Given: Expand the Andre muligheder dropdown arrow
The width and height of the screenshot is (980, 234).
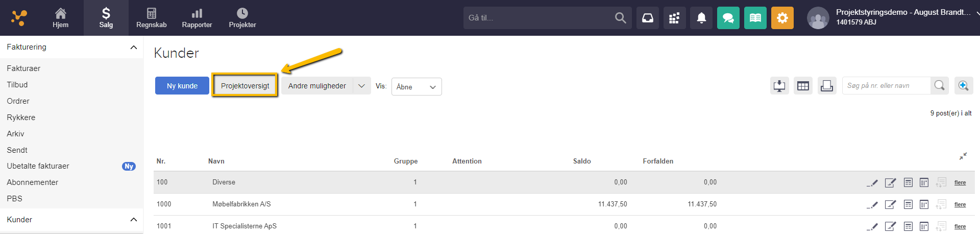Looking at the screenshot, I should [x=361, y=86].
